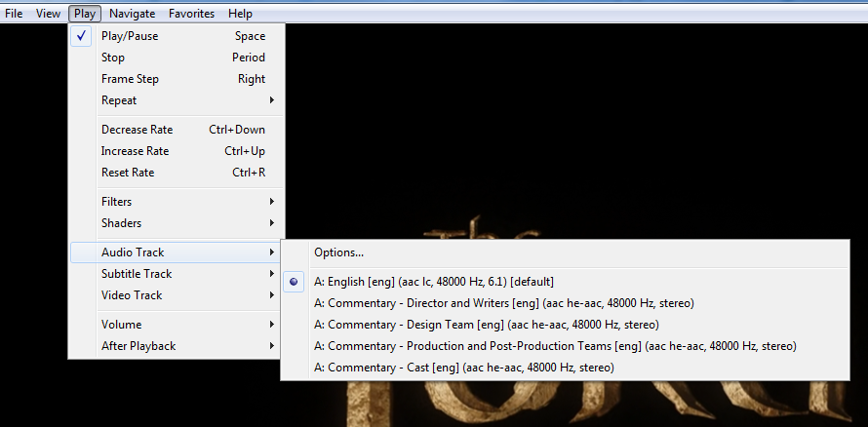Screen dimensions: 868x427
Task: Choose Decrease Rate
Action: point(177,130)
